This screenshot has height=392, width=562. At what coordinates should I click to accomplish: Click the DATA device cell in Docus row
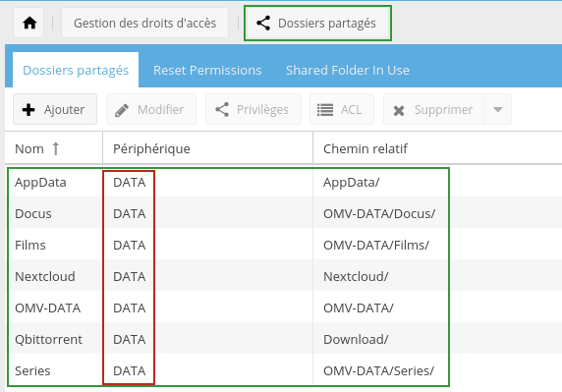tap(129, 214)
